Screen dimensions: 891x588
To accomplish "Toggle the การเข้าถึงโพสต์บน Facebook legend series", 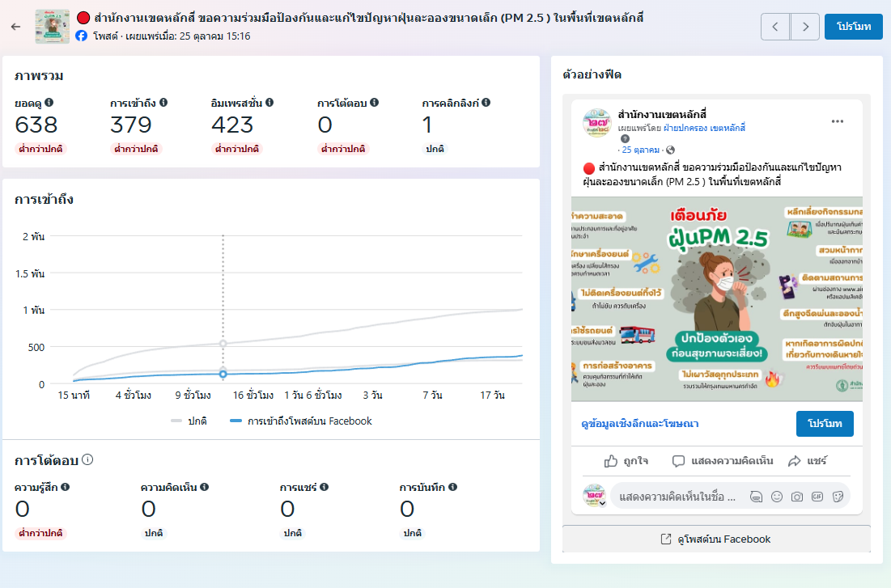I will pos(301,421).
